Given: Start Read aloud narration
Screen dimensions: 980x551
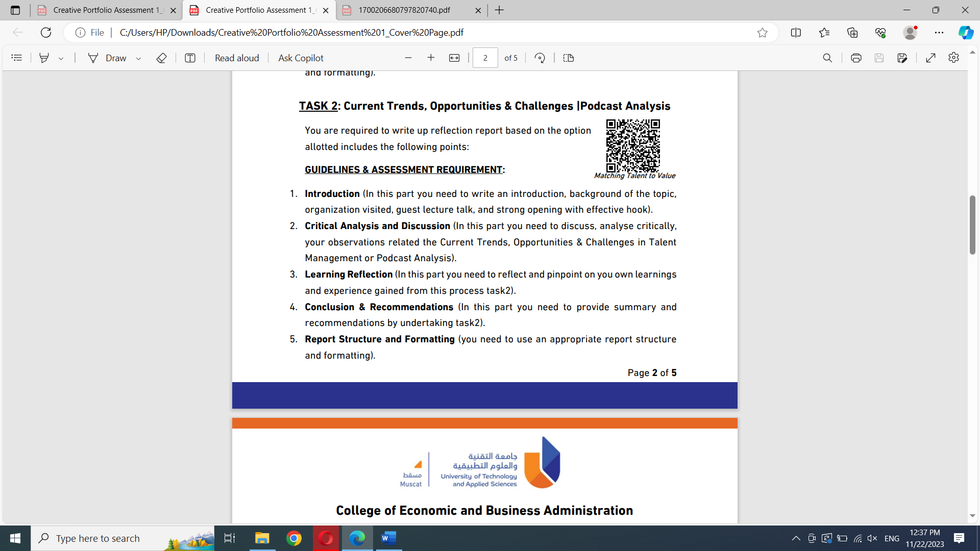Looking at the screenshot, I should click(x=237, y=58).
